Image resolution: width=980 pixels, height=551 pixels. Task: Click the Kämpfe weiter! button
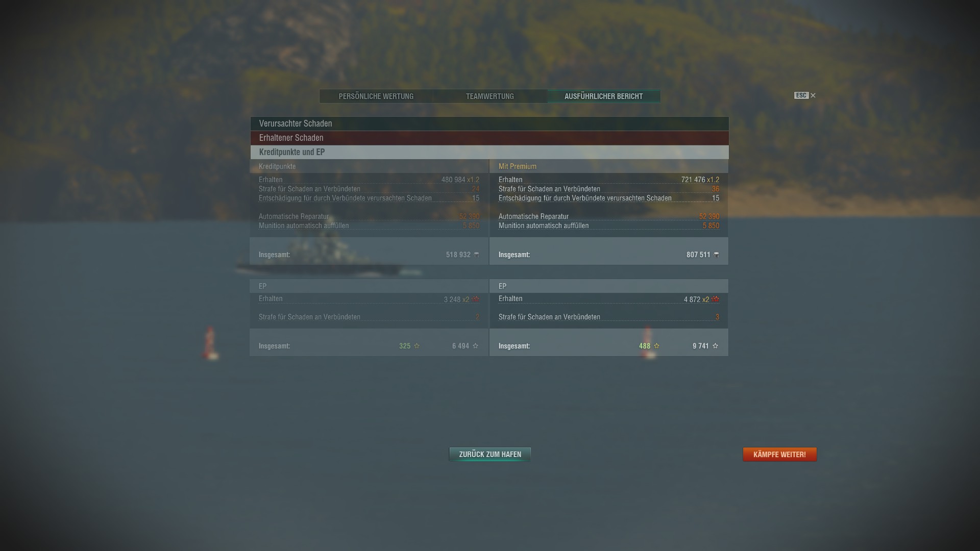click(779, 455)
